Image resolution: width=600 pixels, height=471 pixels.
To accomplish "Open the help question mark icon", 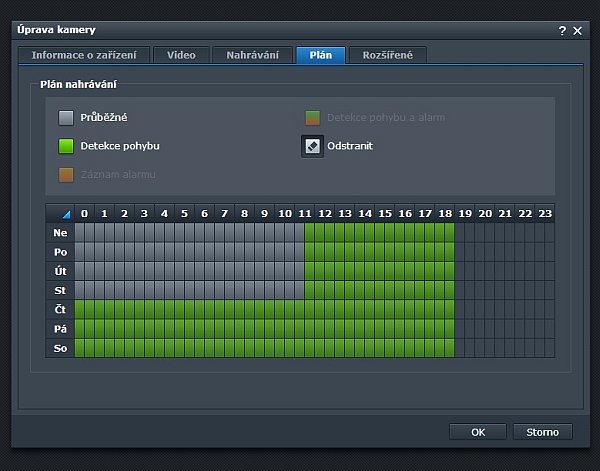I will coord(562,31).
